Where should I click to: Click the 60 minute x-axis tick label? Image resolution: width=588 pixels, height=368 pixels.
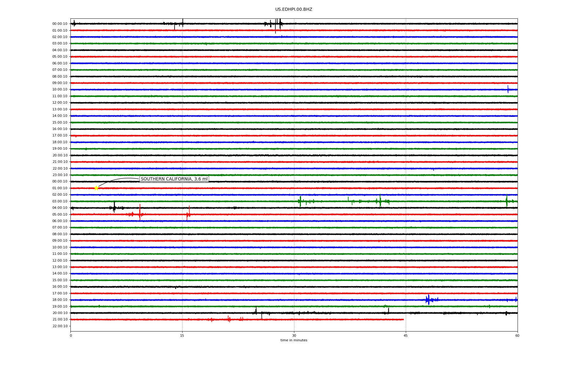click(517, 335)
